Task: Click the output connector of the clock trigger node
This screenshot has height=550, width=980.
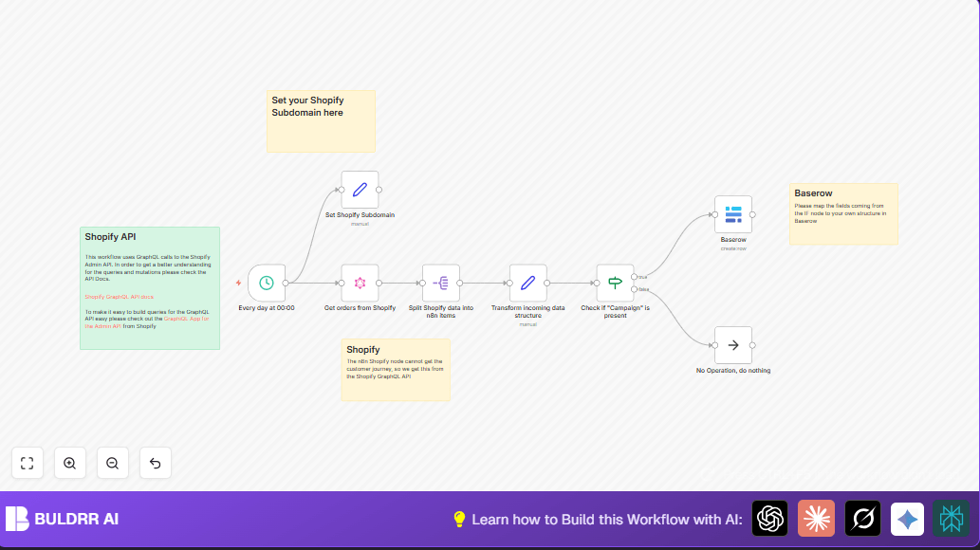Action: click(x=286, y=284)
